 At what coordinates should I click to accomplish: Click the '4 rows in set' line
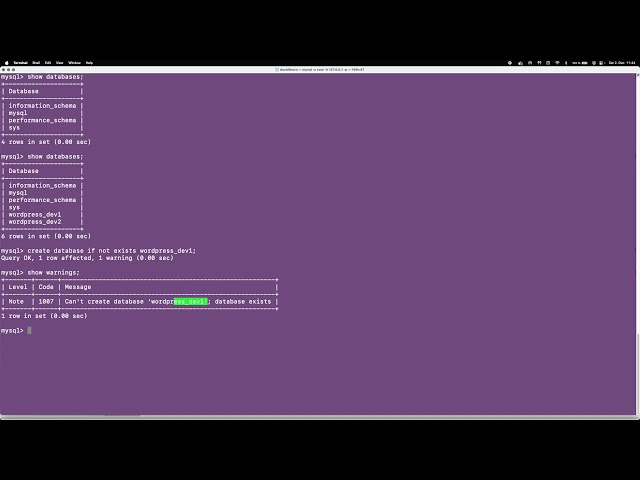coord(46,142)
